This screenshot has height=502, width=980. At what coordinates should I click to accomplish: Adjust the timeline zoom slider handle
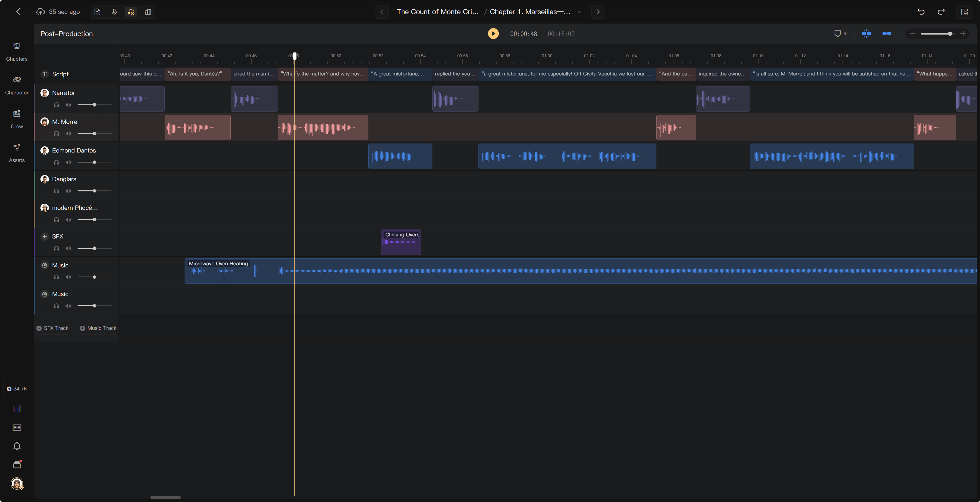coord(950,34)
